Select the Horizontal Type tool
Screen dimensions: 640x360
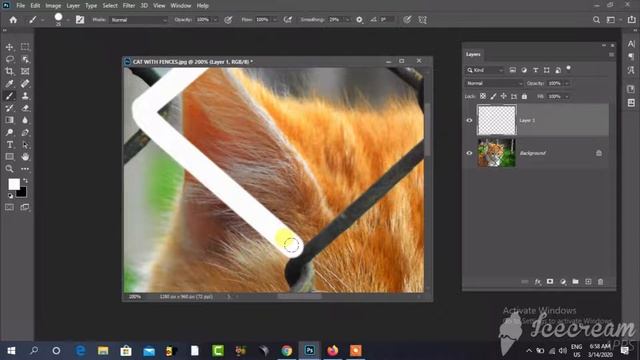9,144
